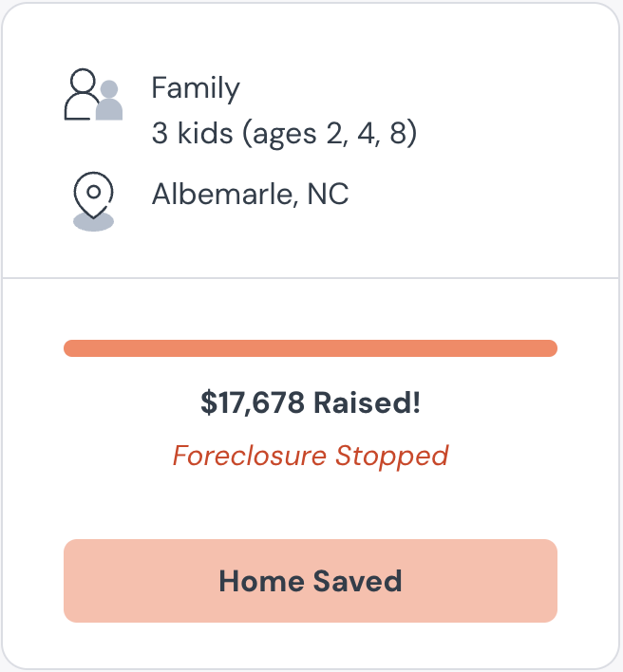Select the 3 kids (ages 2, 4, 8) text

(284, 133)
